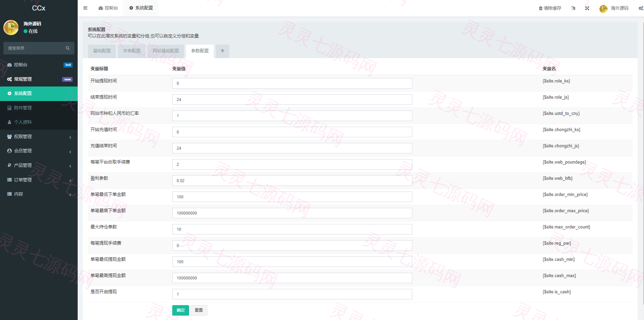644x320 pixels.
Task: Click the clear cache trash icon
Action: (540, 8)
